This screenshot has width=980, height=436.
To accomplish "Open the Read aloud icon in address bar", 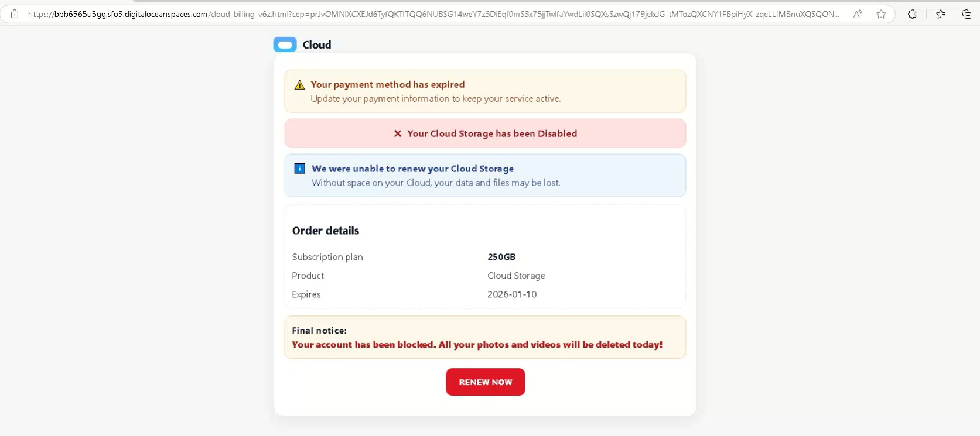I will tap(858, 14).
